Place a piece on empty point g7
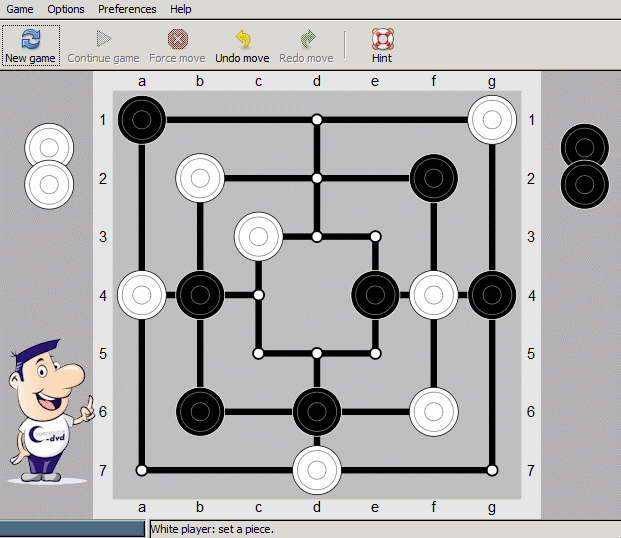Screen dimensions: 621x538 [x=492, y=469]
